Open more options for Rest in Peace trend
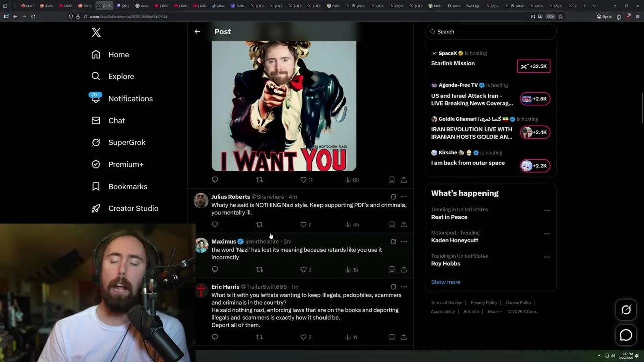 click(547, 210)
